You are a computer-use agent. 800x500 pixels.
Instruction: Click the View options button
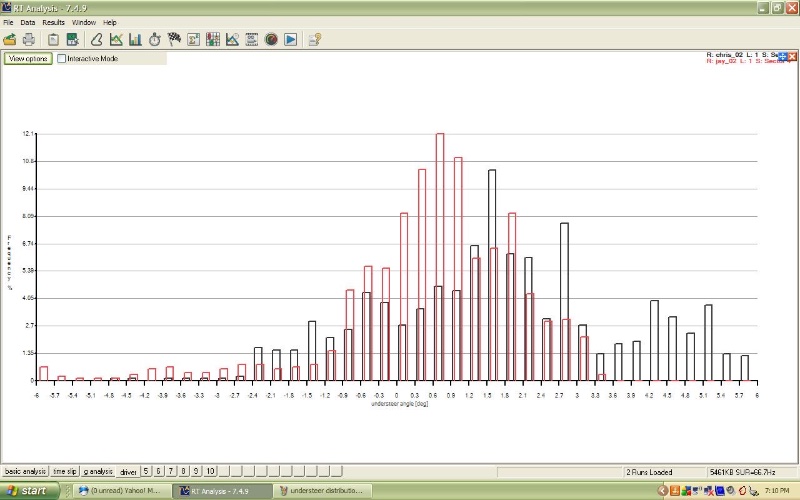(28, 59)
